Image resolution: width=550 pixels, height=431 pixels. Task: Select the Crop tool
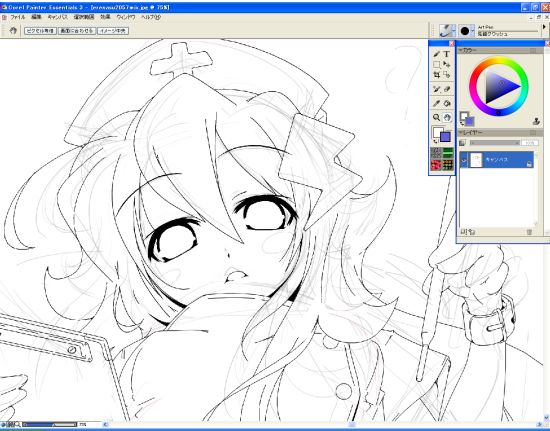(x=437, y=75)
